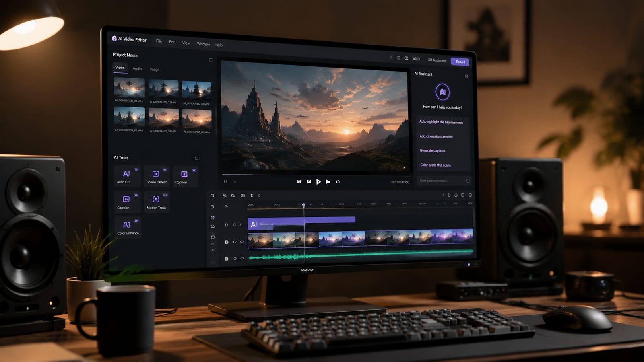Open the Window menu
Screen dimensions: 644x362
click(x=203, y=44)
